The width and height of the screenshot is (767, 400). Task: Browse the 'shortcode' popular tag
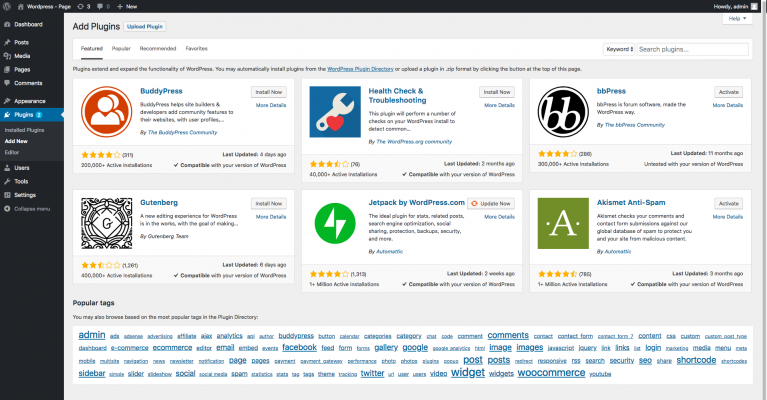(696, 360)
